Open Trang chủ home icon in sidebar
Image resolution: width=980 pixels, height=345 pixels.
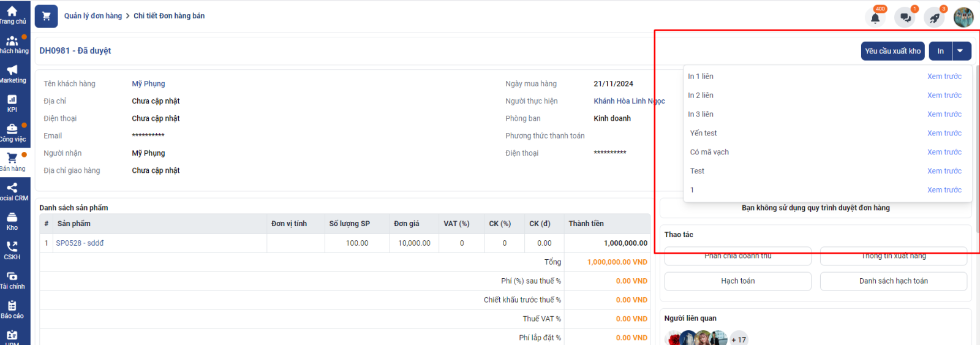point(12,11)
